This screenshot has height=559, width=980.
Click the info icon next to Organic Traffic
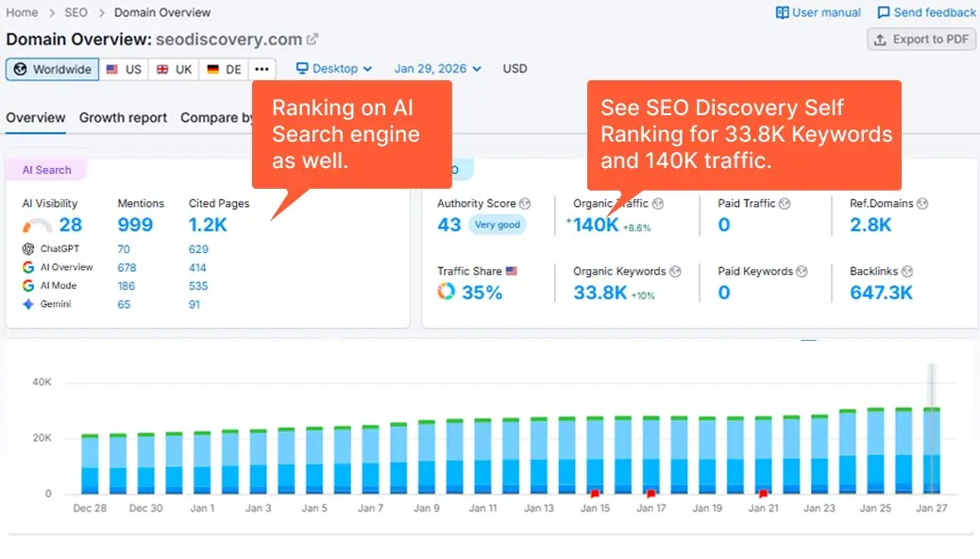(x=658, y=203)
